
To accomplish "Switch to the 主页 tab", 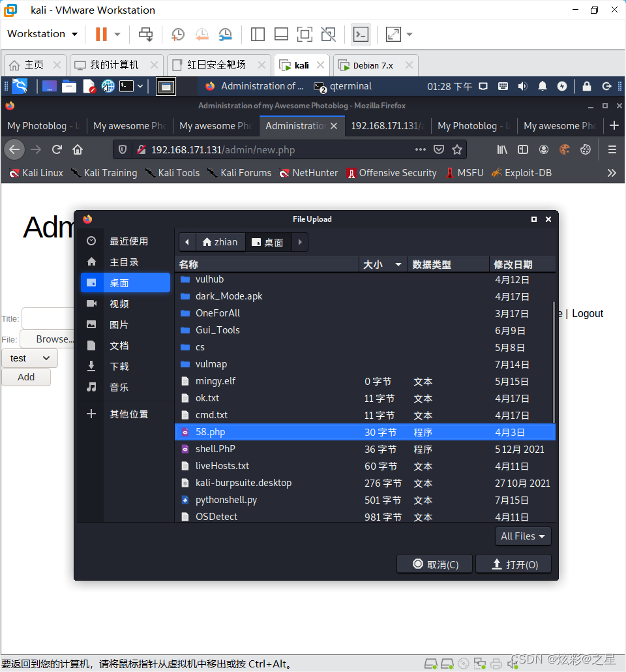I will click(34, 65).
